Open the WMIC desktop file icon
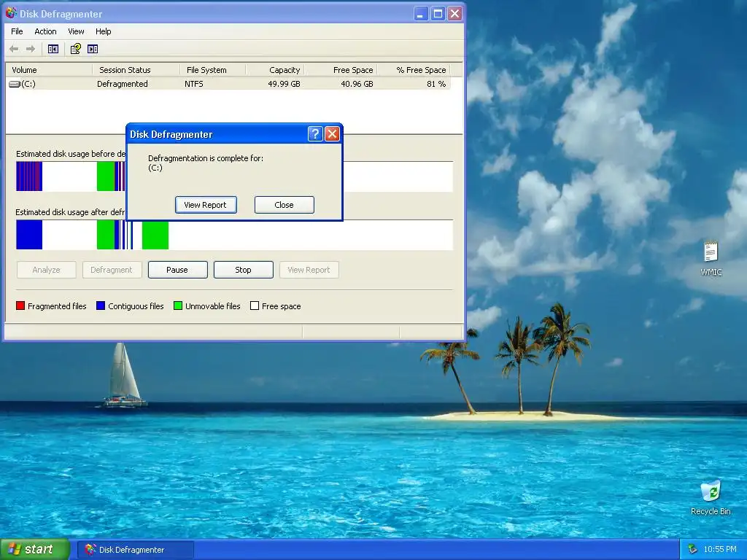747x560 pixels. coord(711,251)
